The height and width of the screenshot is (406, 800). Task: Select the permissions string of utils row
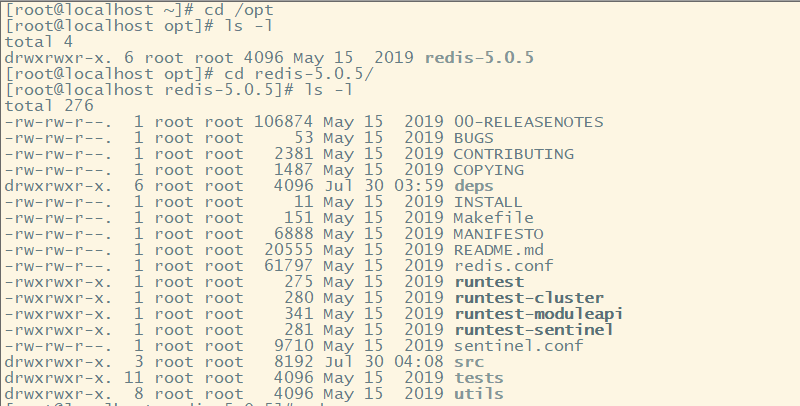coord(58,394)
